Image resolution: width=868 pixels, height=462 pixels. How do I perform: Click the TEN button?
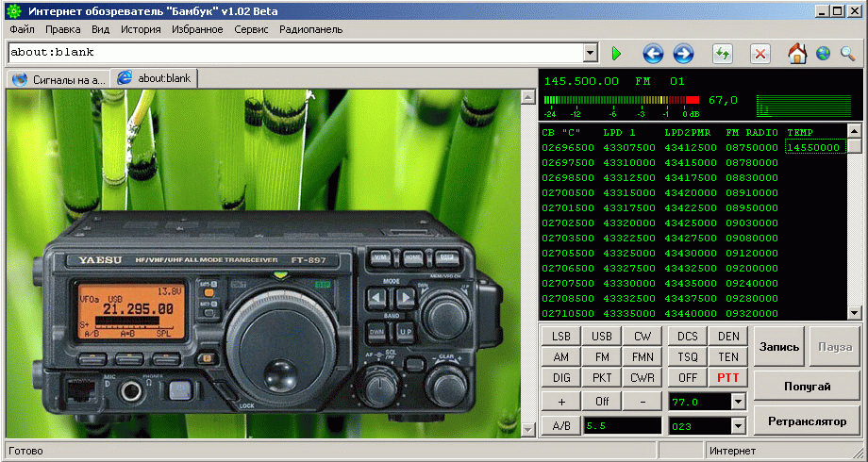[x=728, y=357]
